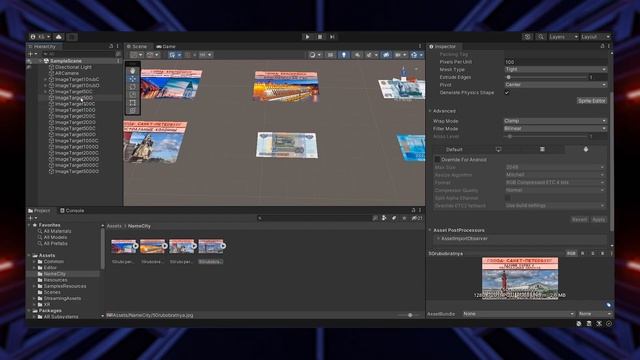This screenshot has height=360, width=640.
Task: Open the cloud services icon
Action: pos(59,37)
